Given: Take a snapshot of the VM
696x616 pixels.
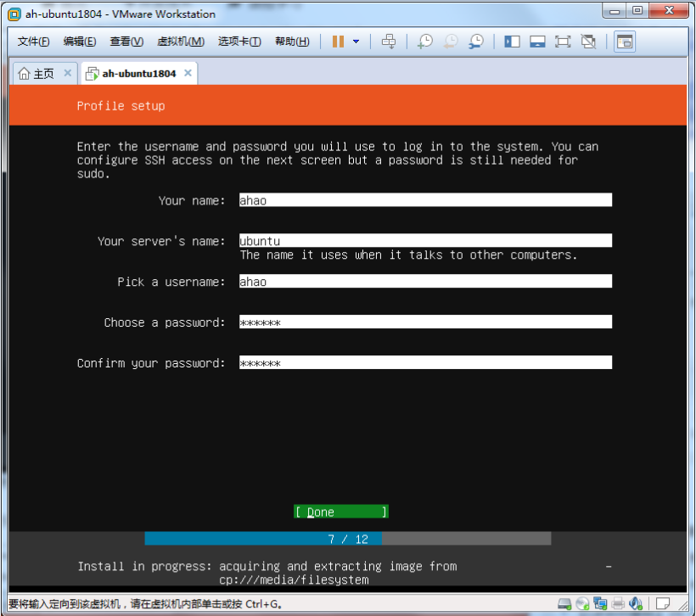Looking at the screenshot, I should click(424, 42).
